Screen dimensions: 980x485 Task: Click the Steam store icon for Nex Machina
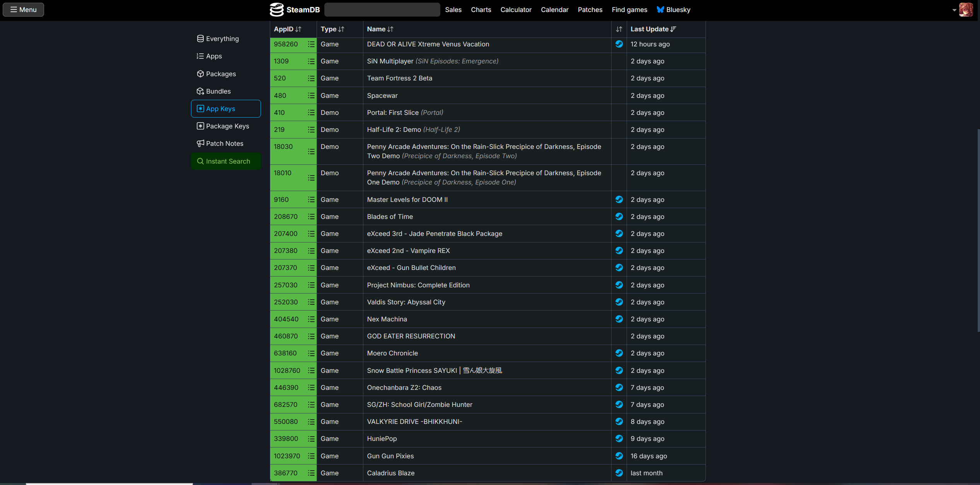(619, 319)
